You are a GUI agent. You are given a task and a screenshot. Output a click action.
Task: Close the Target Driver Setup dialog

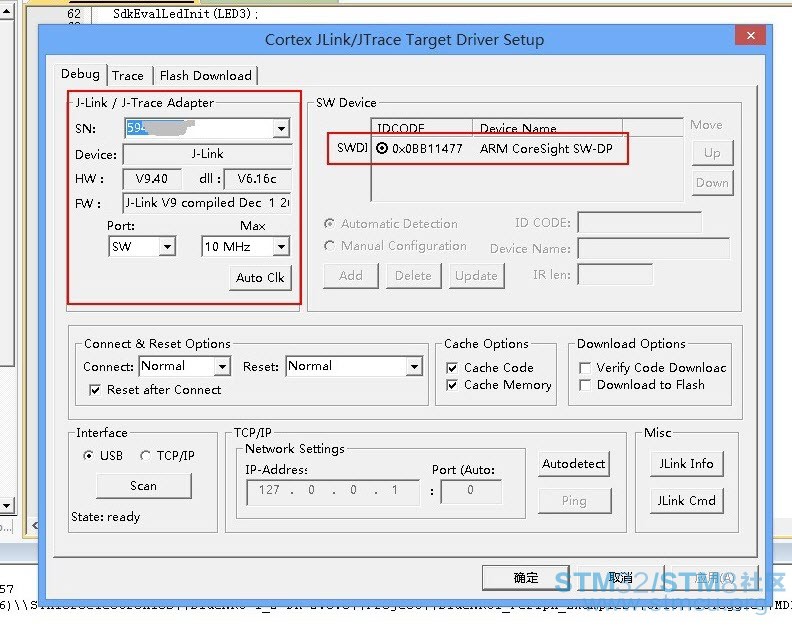pos(751,36)
